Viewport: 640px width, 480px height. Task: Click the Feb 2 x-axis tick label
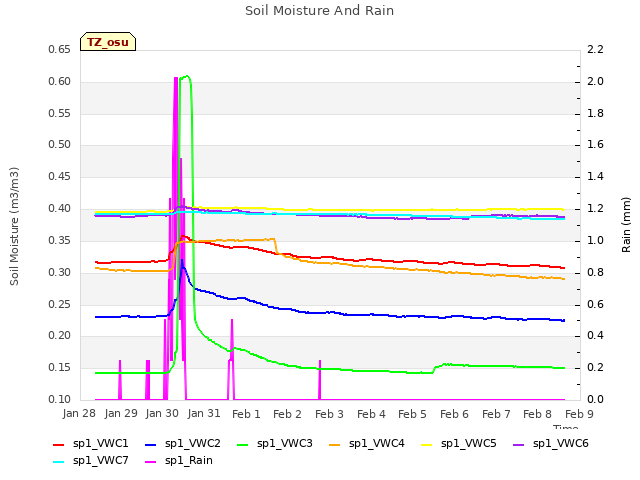pos(287,414)
